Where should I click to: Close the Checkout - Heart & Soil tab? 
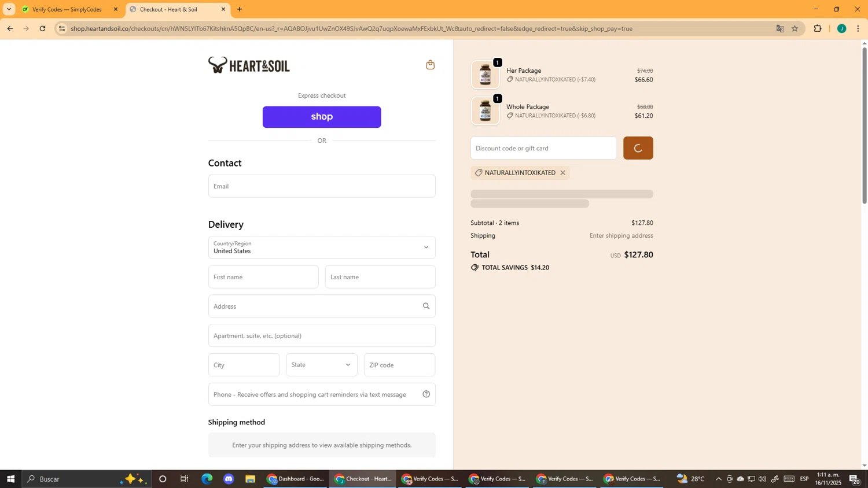tap(223, 9)
